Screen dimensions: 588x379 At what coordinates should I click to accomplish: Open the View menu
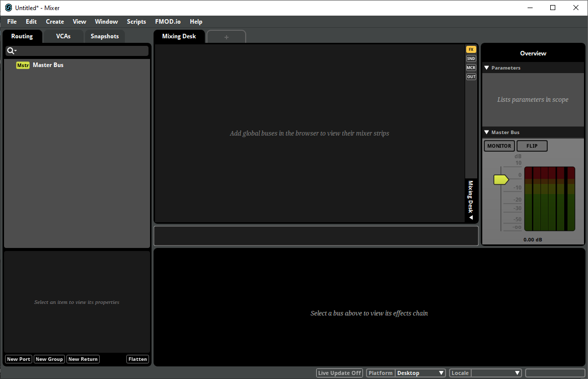point(79,22)
